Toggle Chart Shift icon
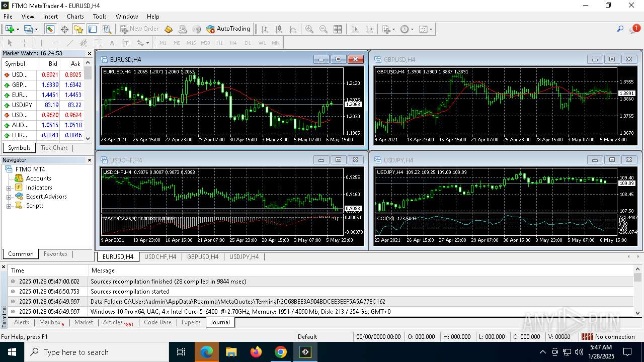Screen dimensions: 644x362 pos(369,29)
